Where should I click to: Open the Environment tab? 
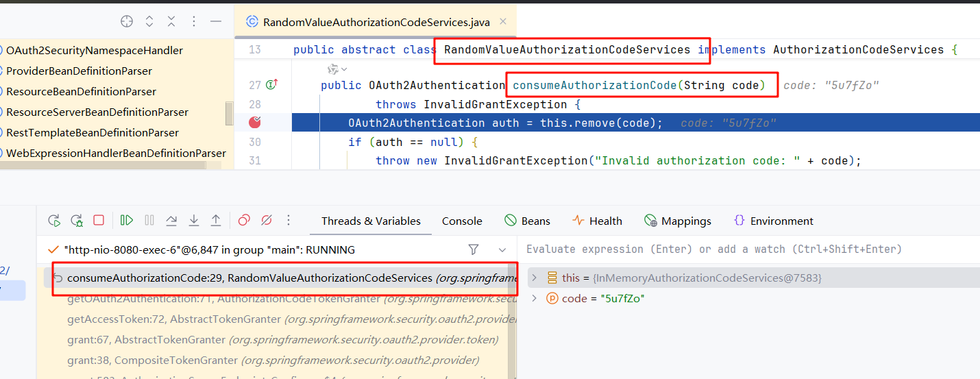773,221
